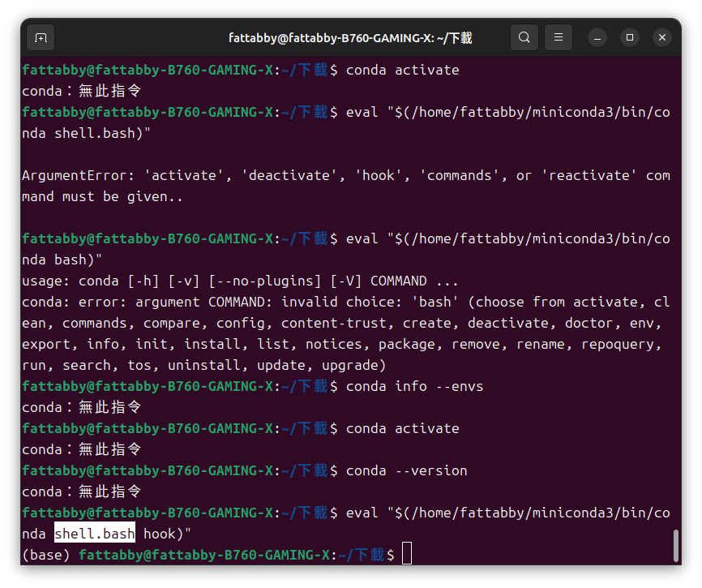
Task: Click 'nda bash)"' continuation line
Action: coord(62,260)
